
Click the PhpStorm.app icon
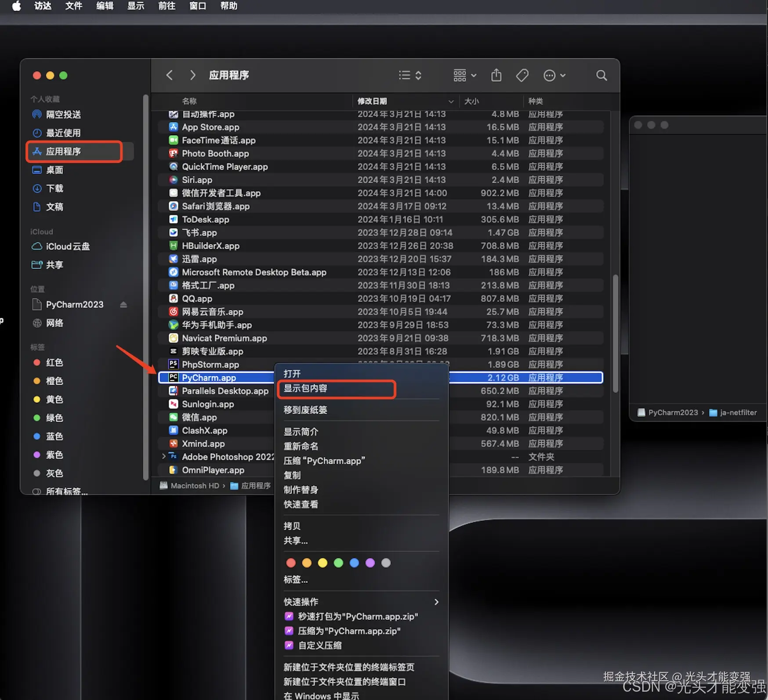click(174, 364)
